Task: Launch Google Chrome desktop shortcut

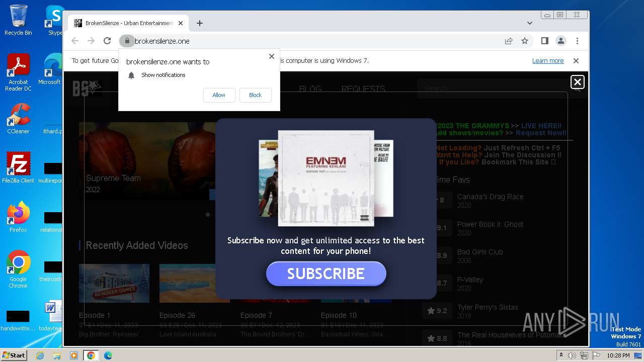Action: coord(18,269)
